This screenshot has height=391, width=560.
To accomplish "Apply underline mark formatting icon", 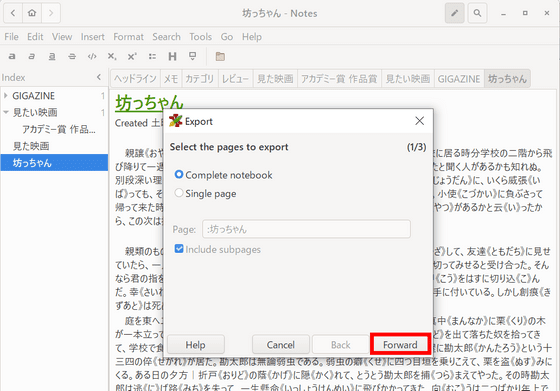I will 52,56.
